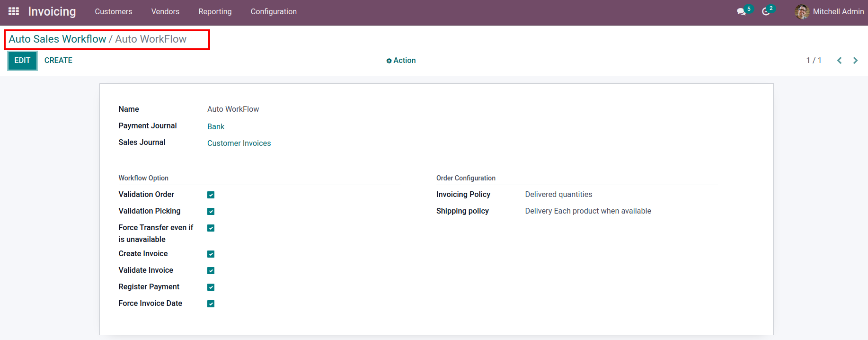The width and height of the screenshot is (868, 340).
Task: Toggle the Validation Picking checkbox
Action: [x=211, y=212]
